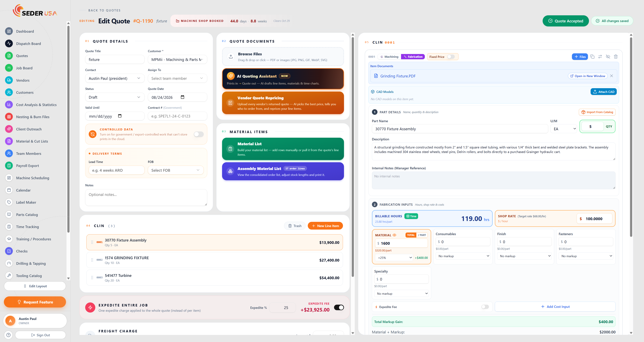Click the crossed-eye hide icon on item 0001
Screen dimensions: 644x342
pos(608,57)
